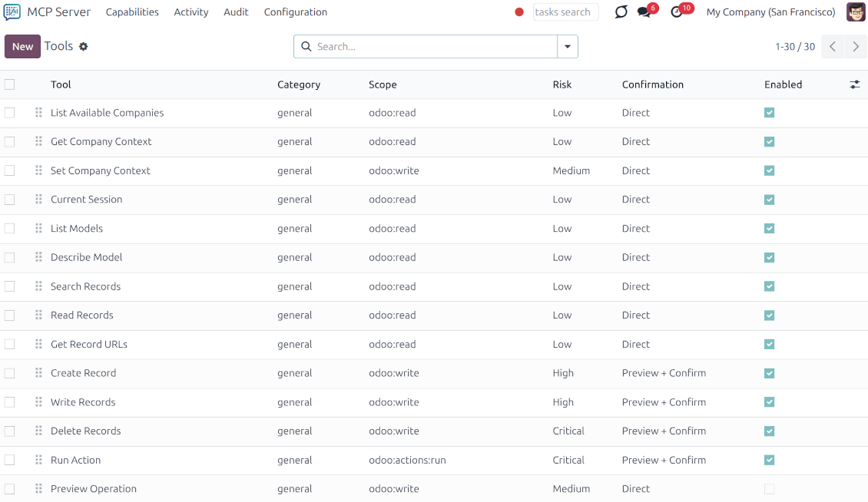
Task: Go to next page with right chevron
Action: coord(856,46)
